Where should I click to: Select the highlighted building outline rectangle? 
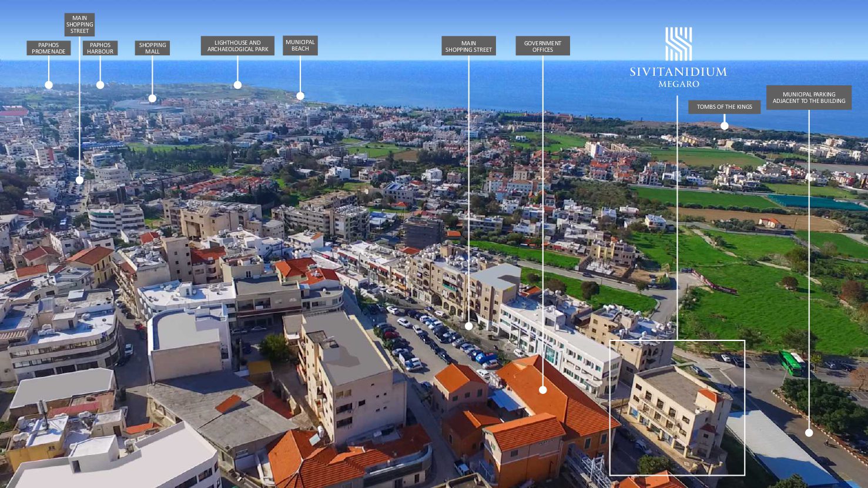(677, 407)
